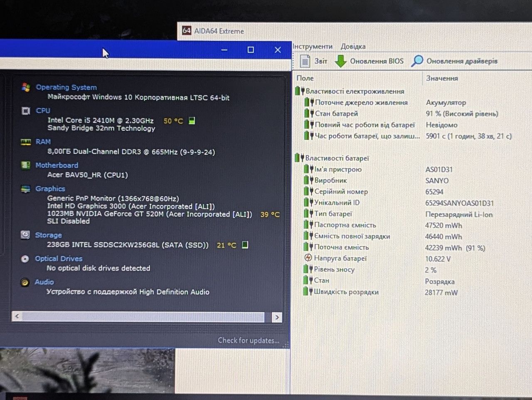
Task: Click the Storage temperature indicator icon beside 21 °C
Action: [245, 245]
